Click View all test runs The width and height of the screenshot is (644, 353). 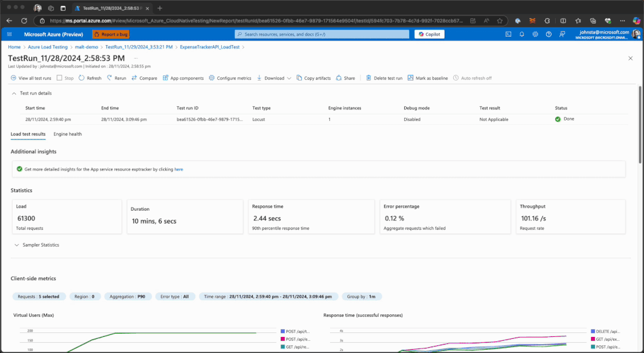click(31, 78)
